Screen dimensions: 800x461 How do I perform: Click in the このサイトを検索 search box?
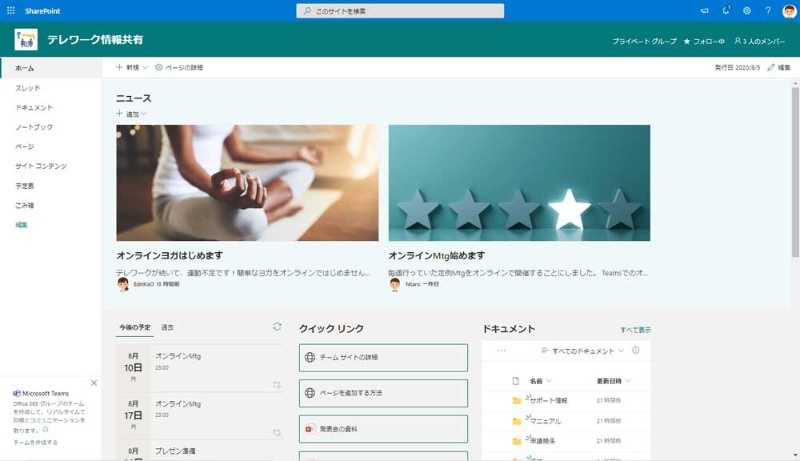pyautogui.click(x=400, y=11)
